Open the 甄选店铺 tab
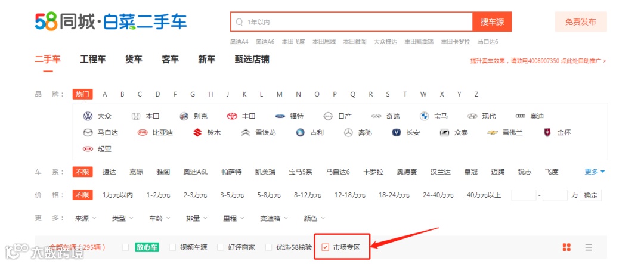The width and height of the screenshot is (644, 264). (x=252, y=60)
